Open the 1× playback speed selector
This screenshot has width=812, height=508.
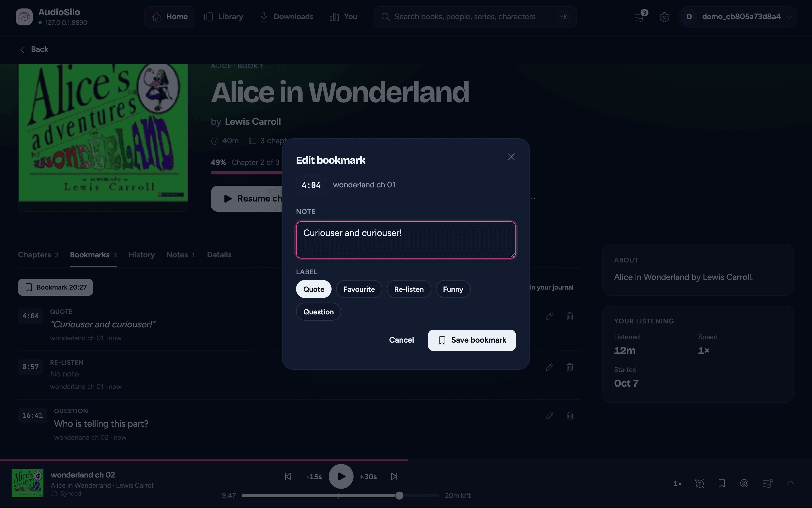(x=678, y=483)
